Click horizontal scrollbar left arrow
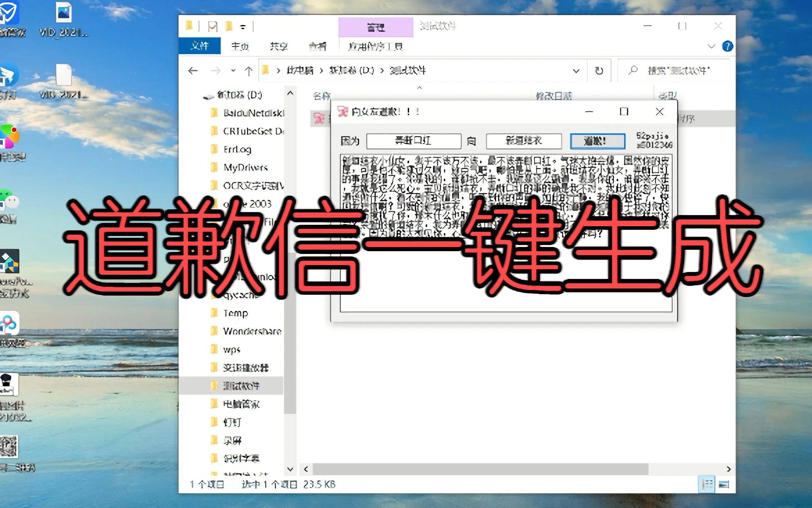The height and width of the screenshot is (508, 812). click(x=306, y=469)
